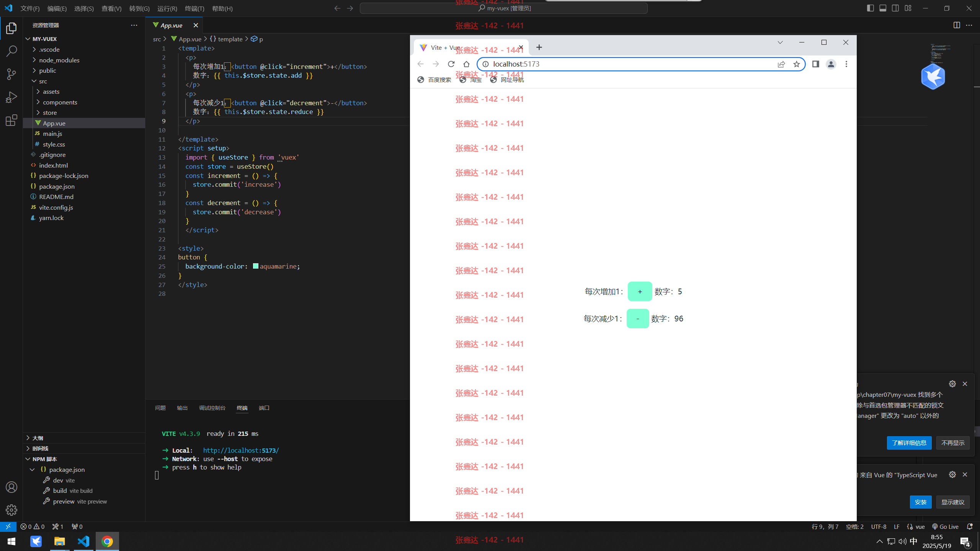
Task: Click errors and warnings status indicator
Action: (33, 527)
